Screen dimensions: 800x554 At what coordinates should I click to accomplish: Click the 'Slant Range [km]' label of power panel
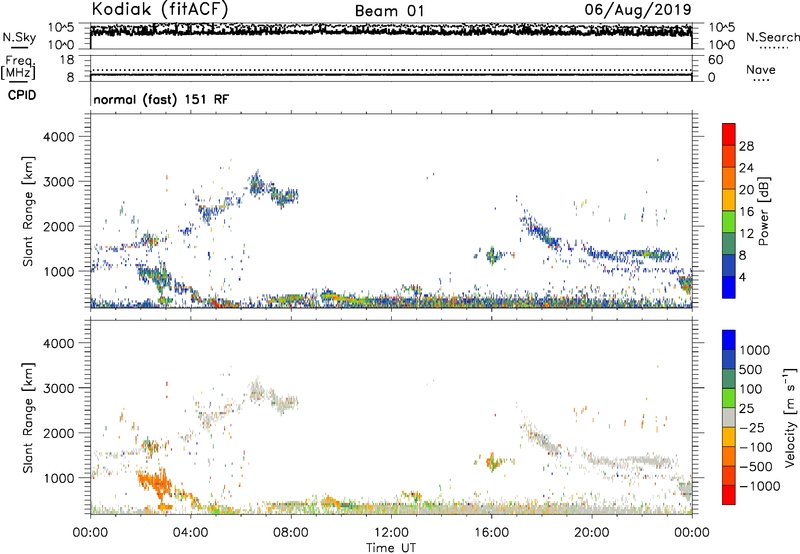point(28,211)
